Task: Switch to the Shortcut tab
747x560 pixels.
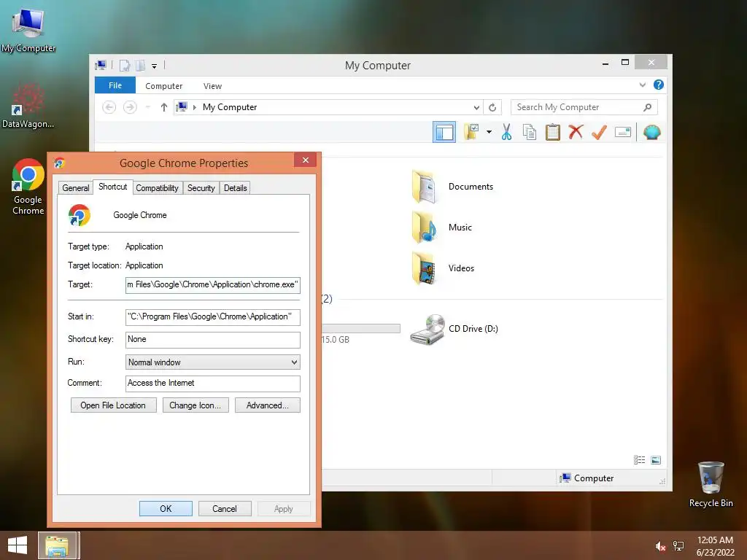Action: [x=113, y=187]
